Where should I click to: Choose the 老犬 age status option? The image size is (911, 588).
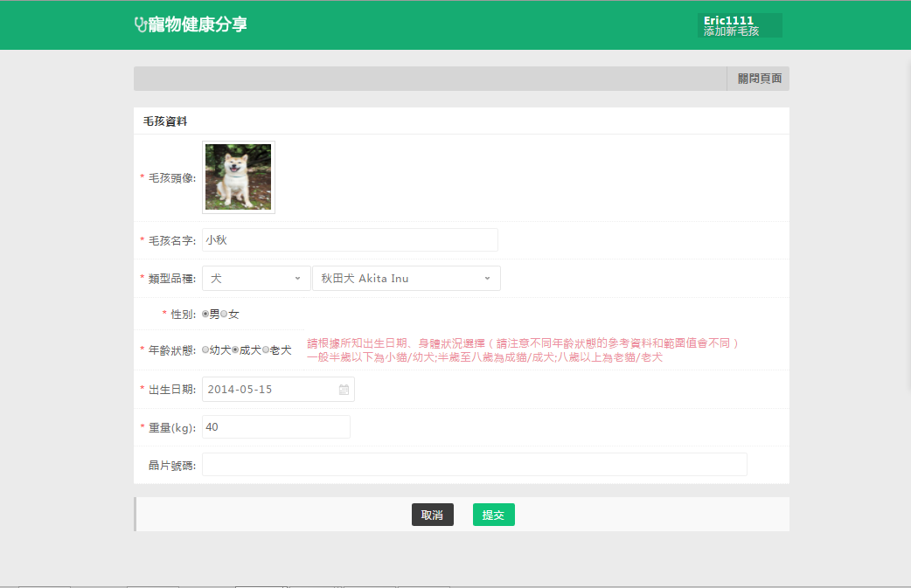coord(266,350)
